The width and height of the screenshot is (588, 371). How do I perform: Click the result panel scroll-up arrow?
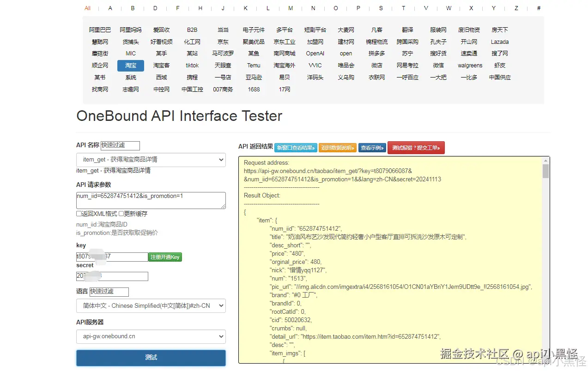click(x=546, y=160)
